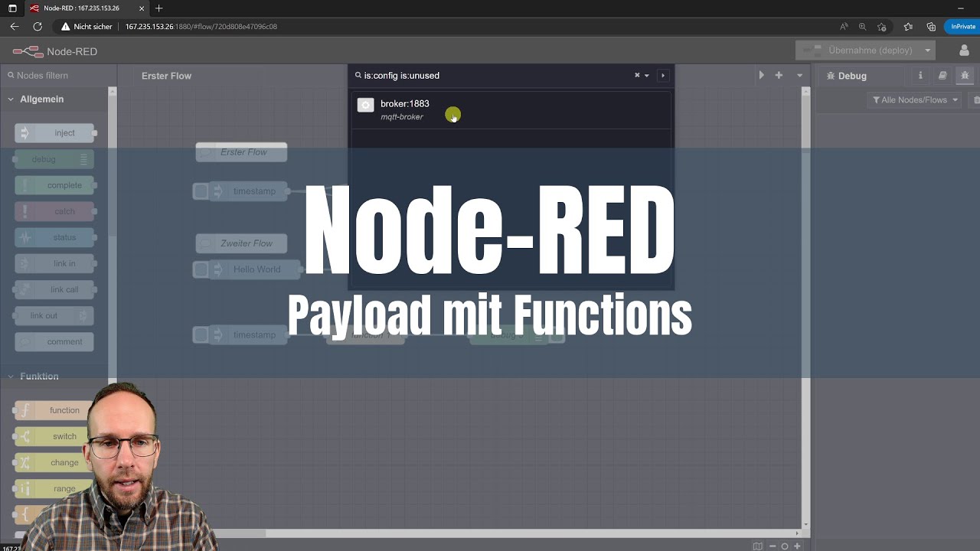The width and height of the screenshot is (980, 551).
Task: Switch to the Erster Flow tab
Action: (x=166, y=76)
